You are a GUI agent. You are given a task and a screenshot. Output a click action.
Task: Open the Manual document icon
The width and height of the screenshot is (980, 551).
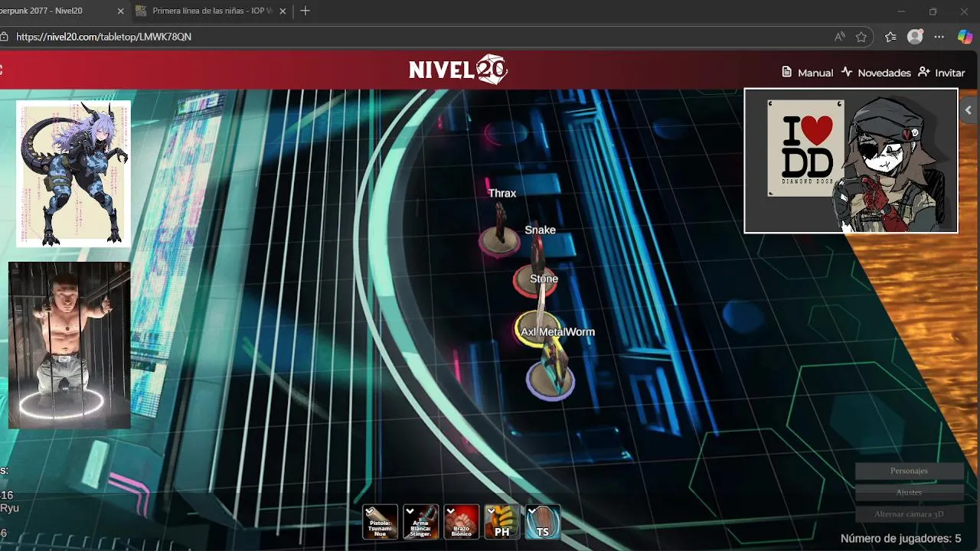[x=786, y=72]
